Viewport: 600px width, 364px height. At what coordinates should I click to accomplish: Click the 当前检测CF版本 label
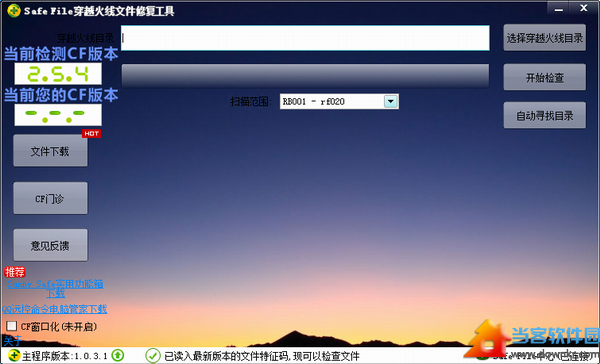pyautogui.click(x=61, y=54)
